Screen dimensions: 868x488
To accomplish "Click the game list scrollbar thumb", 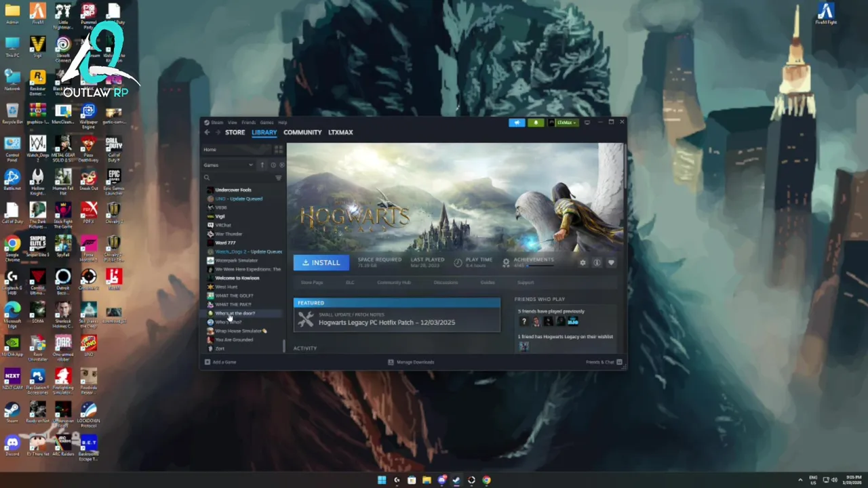I will coord(284,345).
